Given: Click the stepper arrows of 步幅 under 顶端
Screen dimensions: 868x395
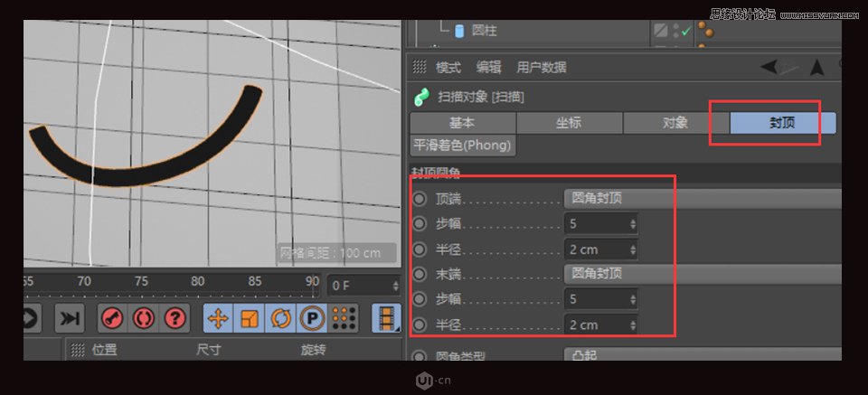Looking at the screenshot, I should pos(633,224).
